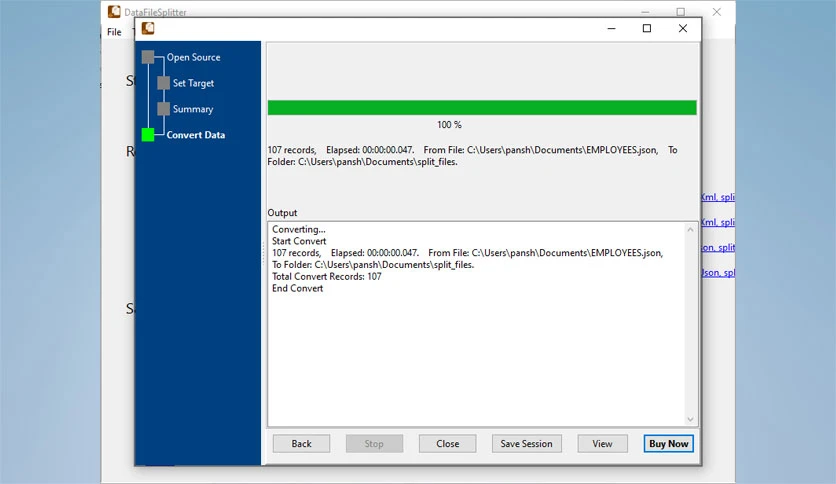Open 'Json, spl' link in background window

pos(718,272)
